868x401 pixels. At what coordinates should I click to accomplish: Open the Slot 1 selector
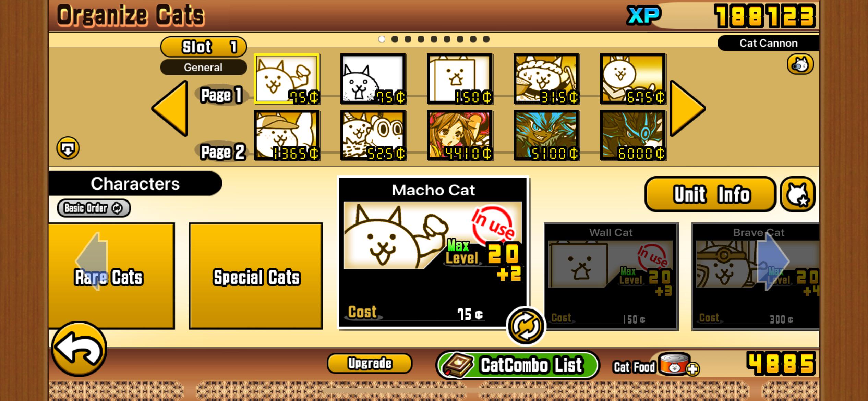203,47
